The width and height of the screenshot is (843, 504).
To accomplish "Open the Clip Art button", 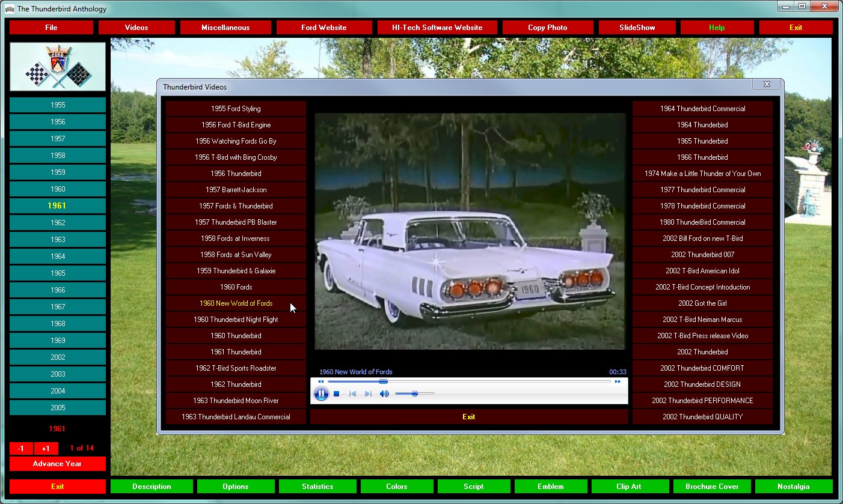I will tap(630, 487).
